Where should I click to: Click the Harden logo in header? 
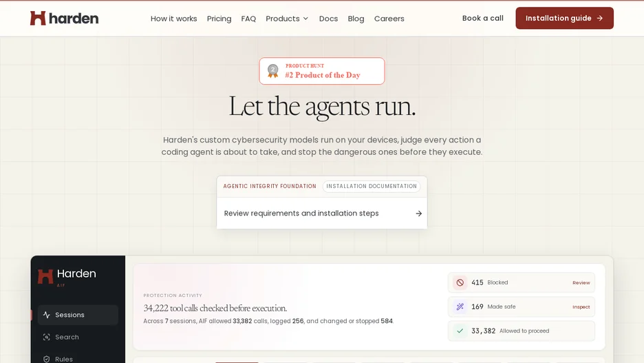(64, 18)
